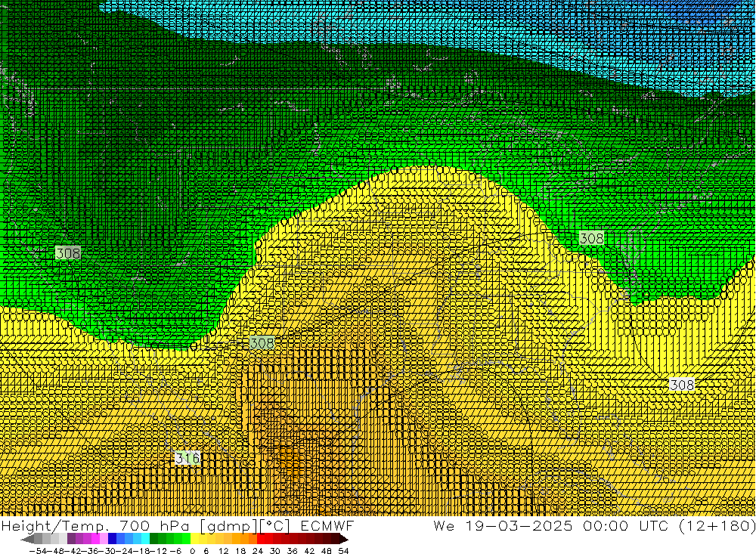The width and height of the screenshot is (756, 554).
Task: Click the bright red legend swatch above 24
Action: coord(261,539)
